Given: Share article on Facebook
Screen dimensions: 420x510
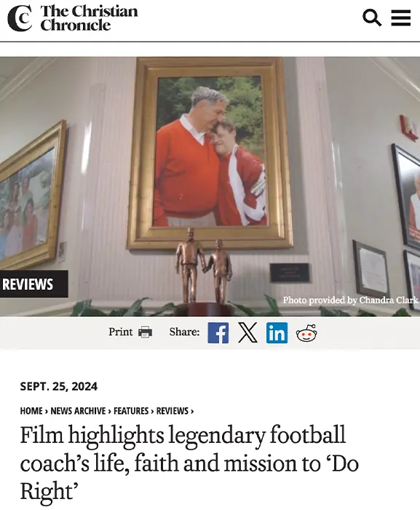Looking at the screenshot, I should [218, 333].
